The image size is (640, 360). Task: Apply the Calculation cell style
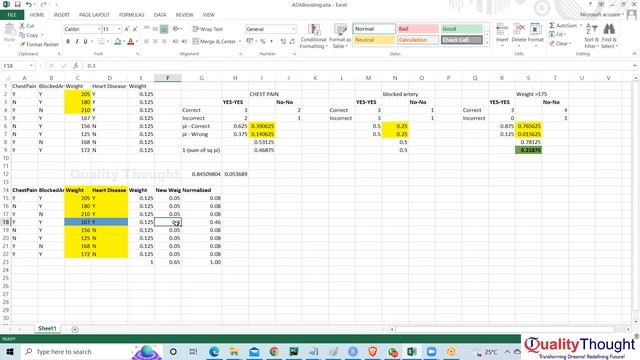coord(418,40)
